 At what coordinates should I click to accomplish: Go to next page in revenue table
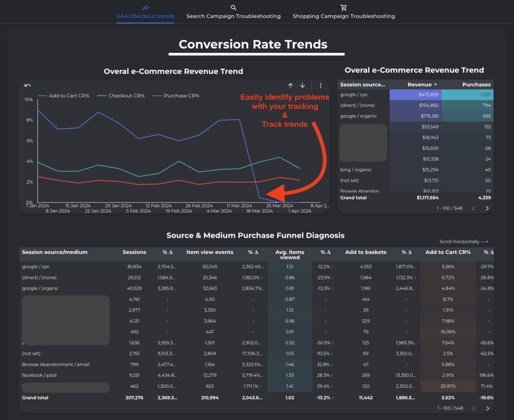tap(487, 208)
